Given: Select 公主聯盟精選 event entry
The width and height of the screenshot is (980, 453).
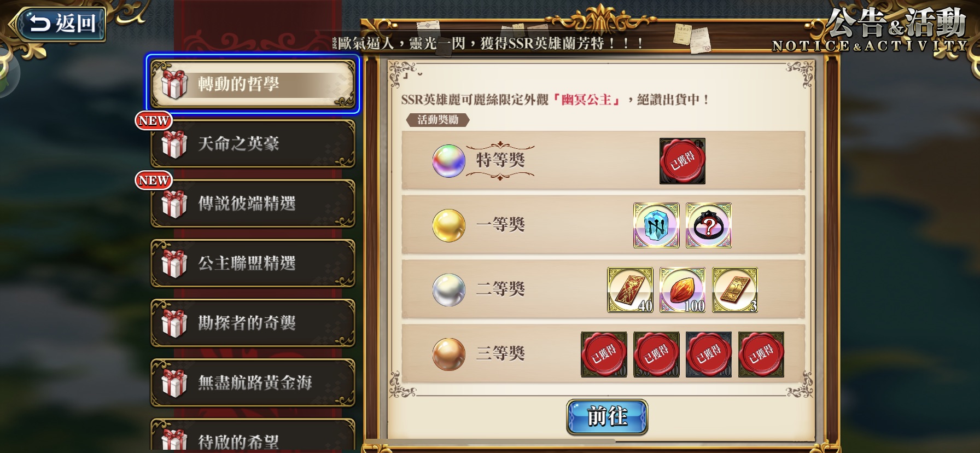Looking at the screenshot, I should (x=253, y=263).
